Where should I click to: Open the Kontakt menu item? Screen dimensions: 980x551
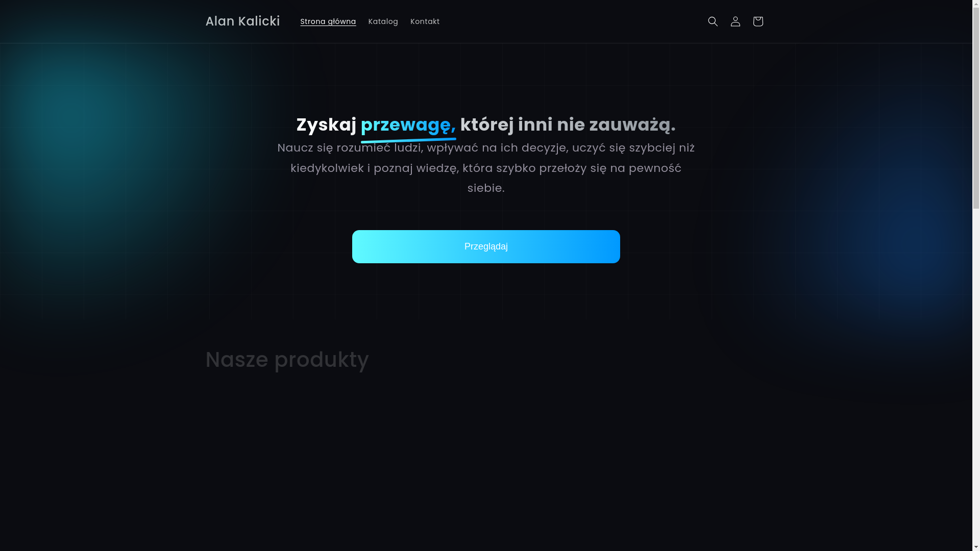(x=425, y=21)
